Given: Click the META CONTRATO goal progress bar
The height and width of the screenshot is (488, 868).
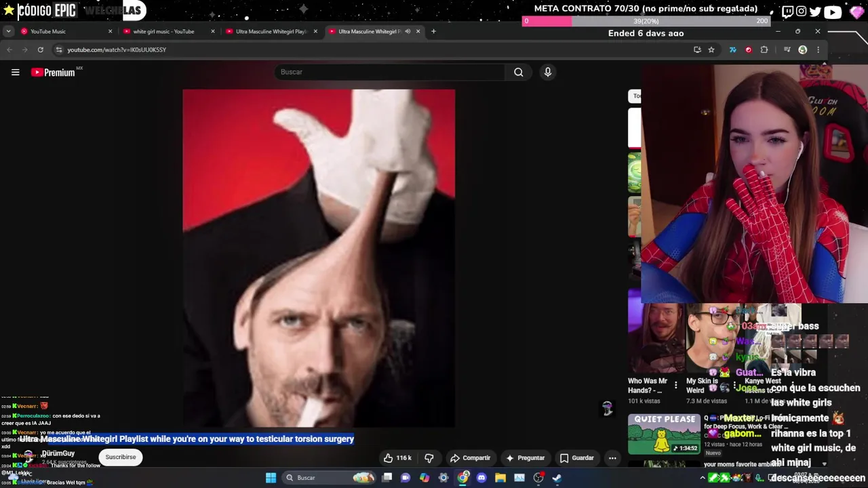Looking at the screenshot, I should 646,21.
